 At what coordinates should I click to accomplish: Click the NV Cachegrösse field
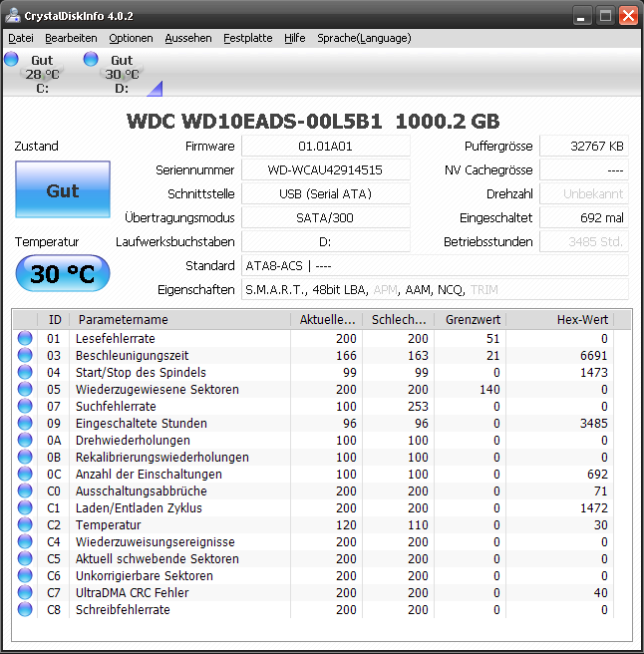pos(584,169)
